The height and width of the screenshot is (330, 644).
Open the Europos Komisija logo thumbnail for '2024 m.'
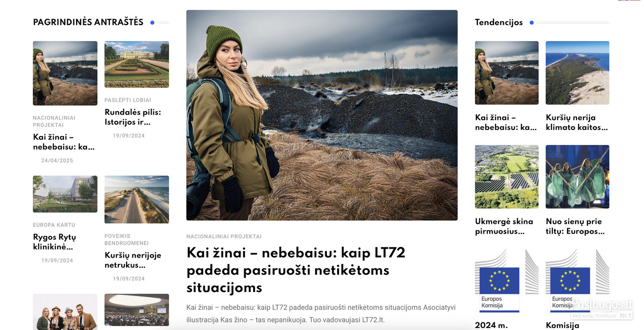point(507,280)
